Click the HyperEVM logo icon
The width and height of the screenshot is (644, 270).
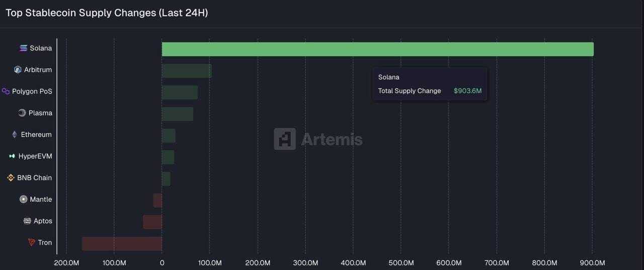click(12, 156)
